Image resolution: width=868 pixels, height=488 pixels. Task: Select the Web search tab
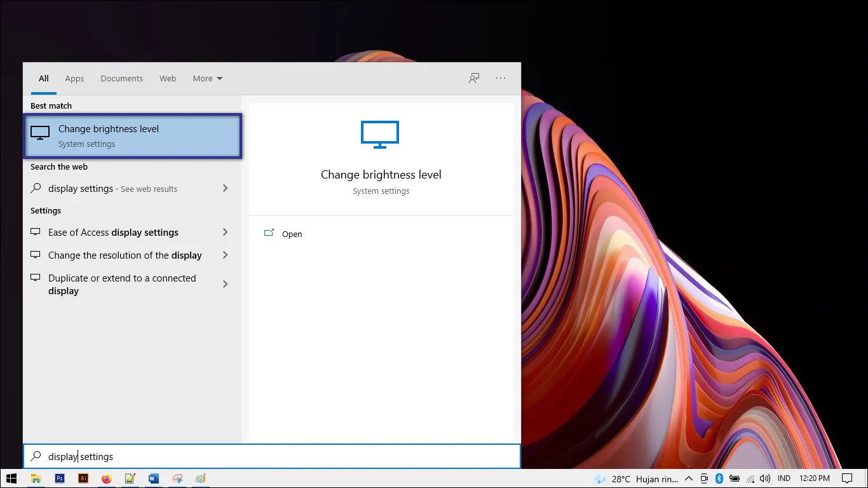click(x=167, y=78)
